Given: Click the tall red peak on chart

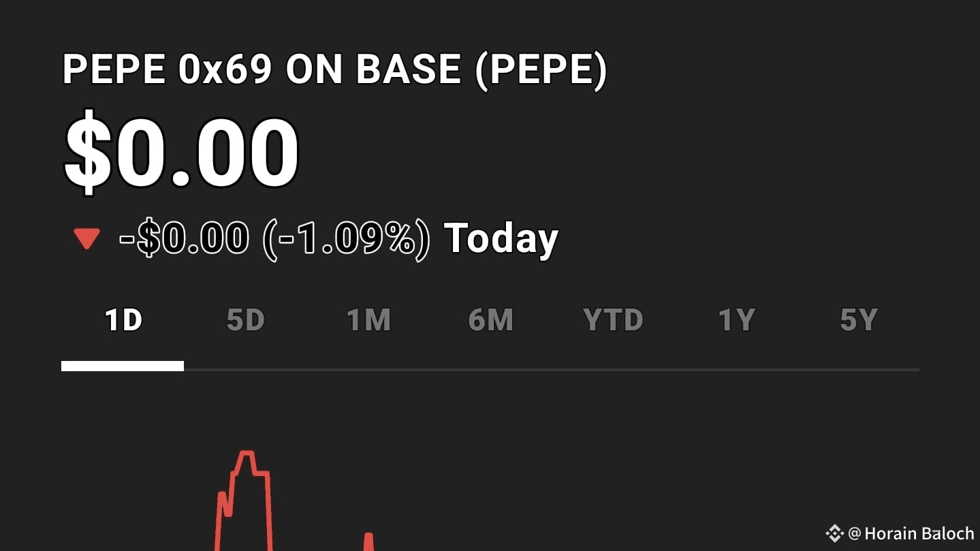Looking at the screenshot, I should click(x=245, y=454).
